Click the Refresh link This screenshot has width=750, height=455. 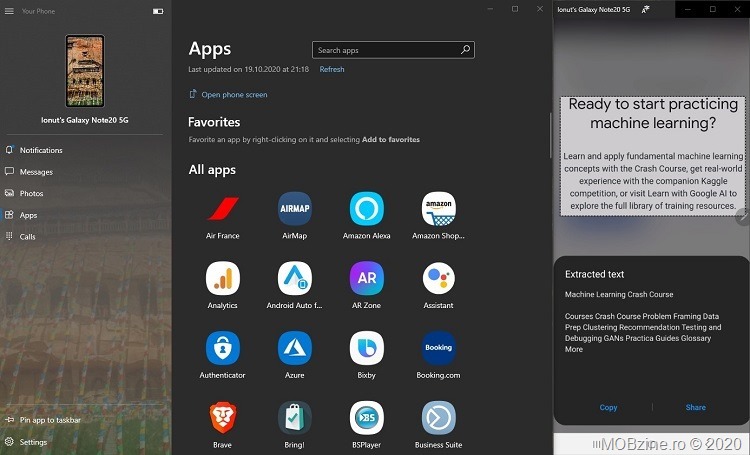(331, 70)
